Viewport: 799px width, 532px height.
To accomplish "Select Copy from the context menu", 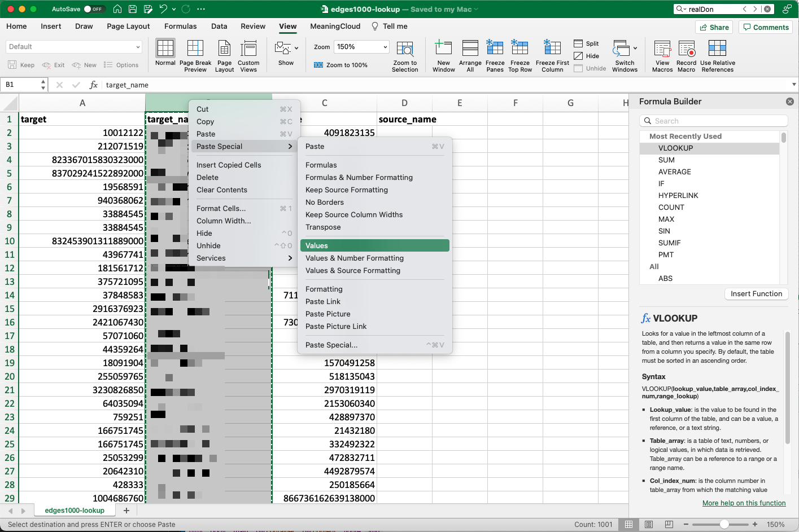I will coord(205,121).
